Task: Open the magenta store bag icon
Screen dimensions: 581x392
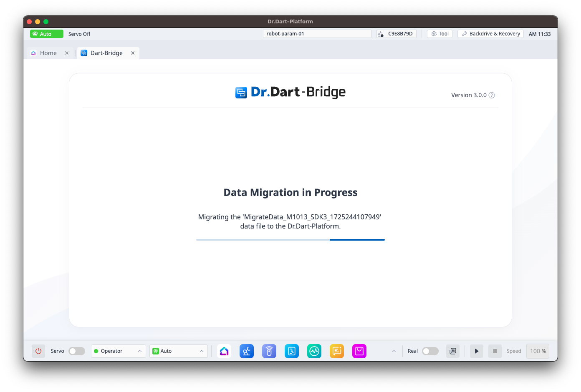Action: tap(359, 351)
